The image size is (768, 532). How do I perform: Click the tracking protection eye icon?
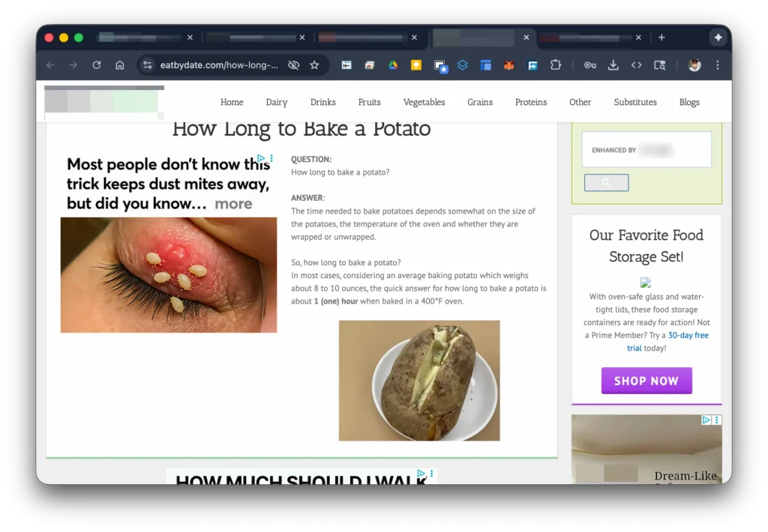pos(294,65)
